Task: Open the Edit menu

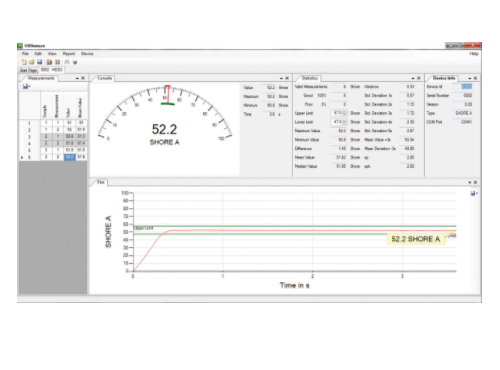Action: click(38, 54)
